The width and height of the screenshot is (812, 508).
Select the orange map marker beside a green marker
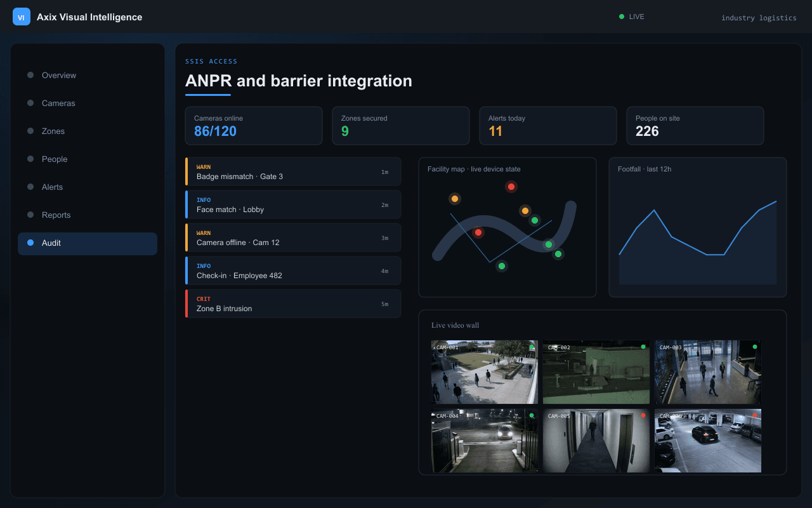pyautogui.click(x=525, y=211)
